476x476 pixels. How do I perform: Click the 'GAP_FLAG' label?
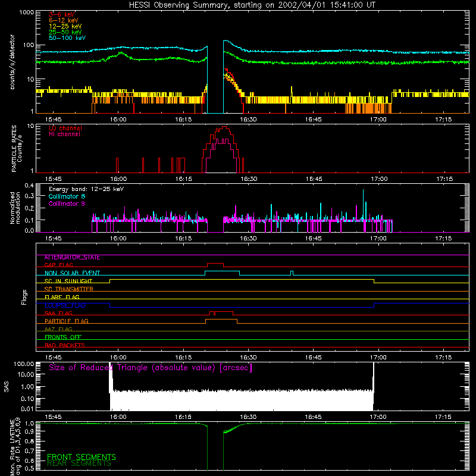pyautogui.click(x=58, y=265)
